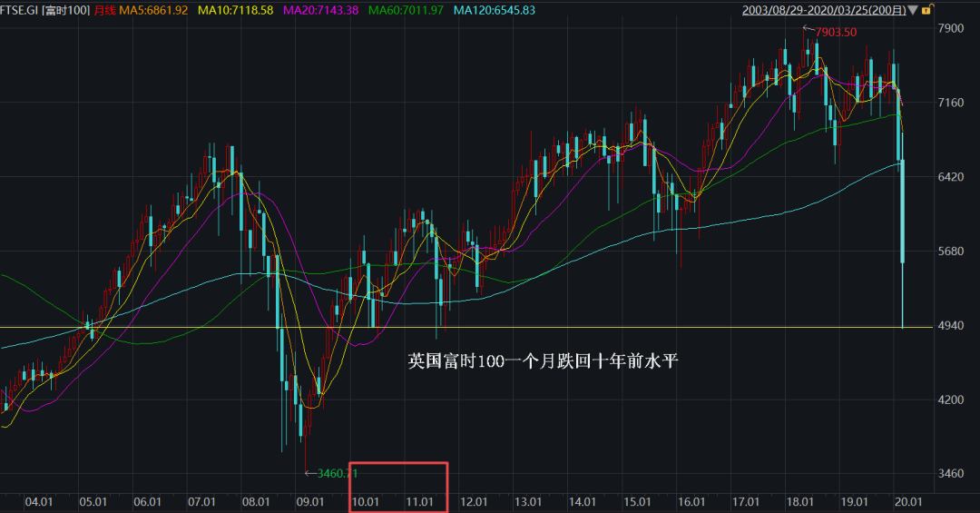
Task: Select the MA120:6545.83 indicator label
Action: (x=495, y=11)
